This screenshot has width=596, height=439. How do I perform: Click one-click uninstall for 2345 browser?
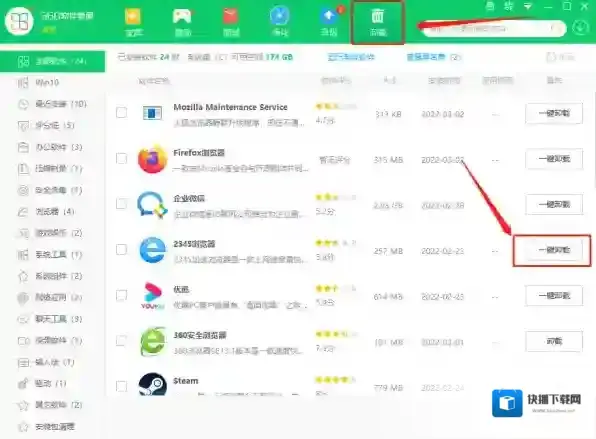click(554, 250)
